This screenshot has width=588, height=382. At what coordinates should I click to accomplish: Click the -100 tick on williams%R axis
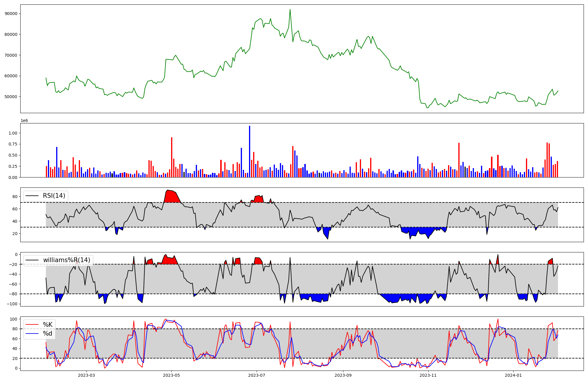tap(12, 304)
